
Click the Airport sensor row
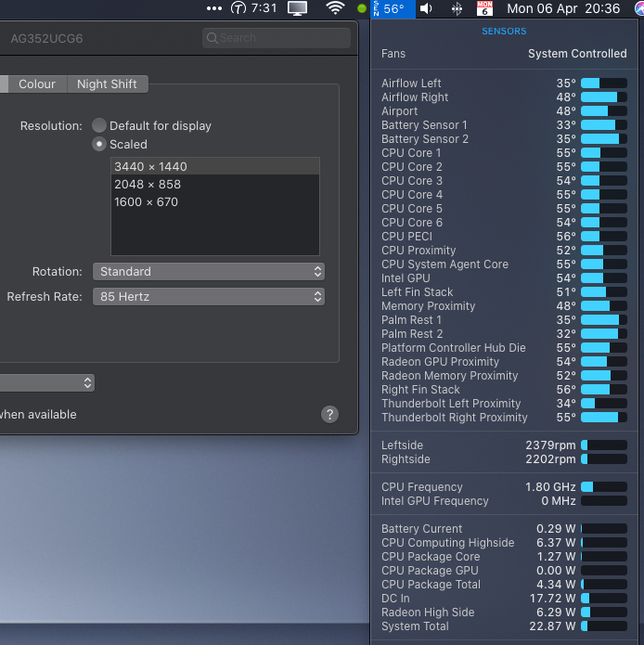[504, 111]
